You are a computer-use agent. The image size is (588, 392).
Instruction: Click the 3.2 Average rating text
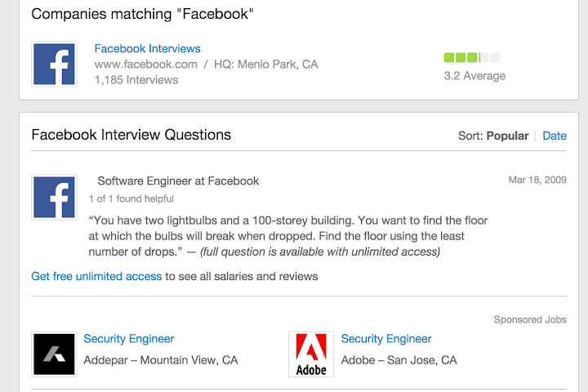click(474, 76)
